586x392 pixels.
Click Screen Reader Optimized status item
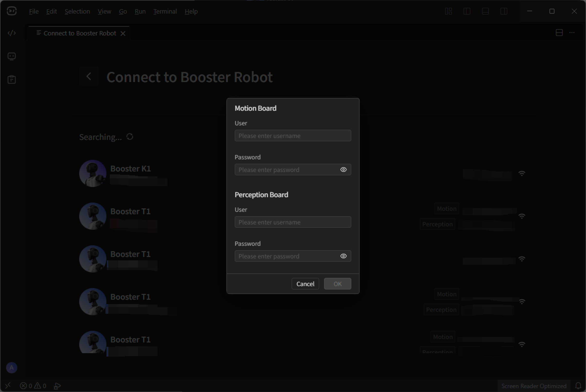(x=534, y=386)
